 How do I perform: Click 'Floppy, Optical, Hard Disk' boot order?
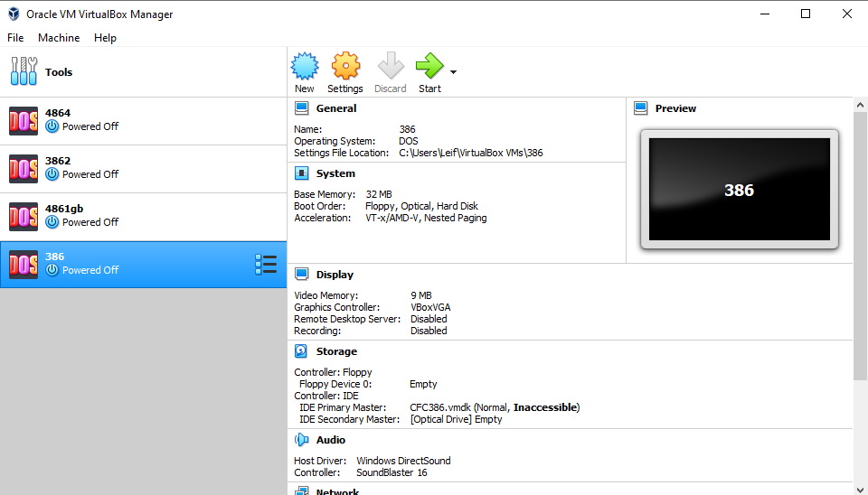coord(421,206)
